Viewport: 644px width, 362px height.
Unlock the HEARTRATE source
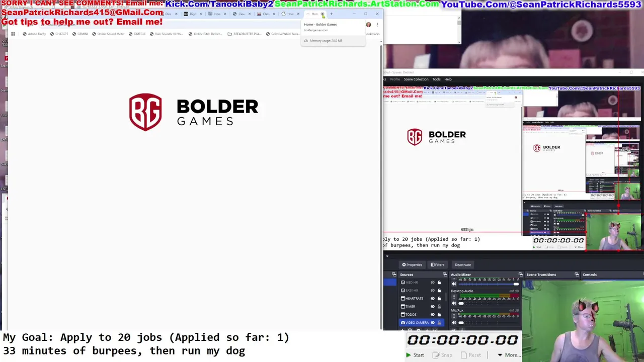(439, 299)
